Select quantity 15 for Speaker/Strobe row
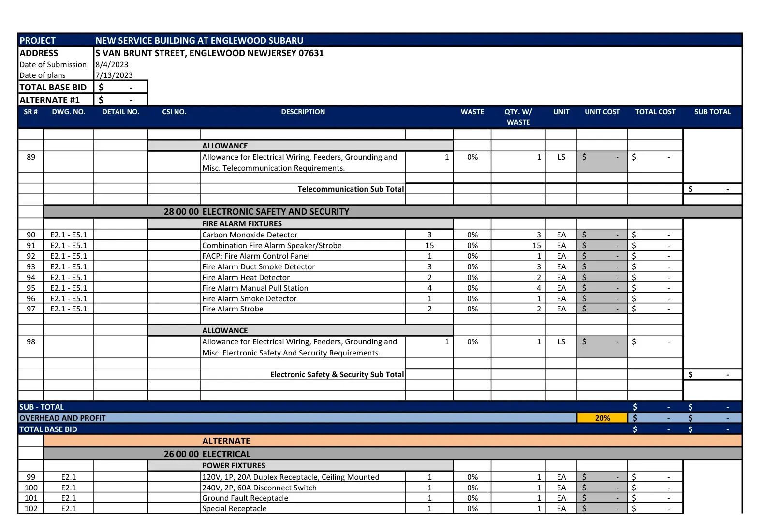 pyautogui.click(x=429, y=245)
